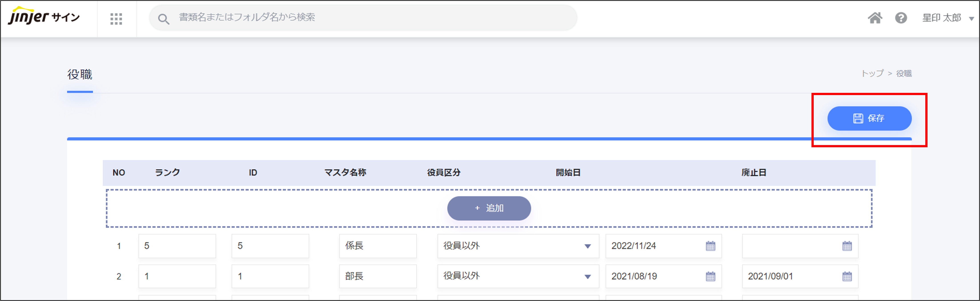This screenshot has width=980, height=301.
Task: Open calendar for row 1 end date
Action: [847, 246]
